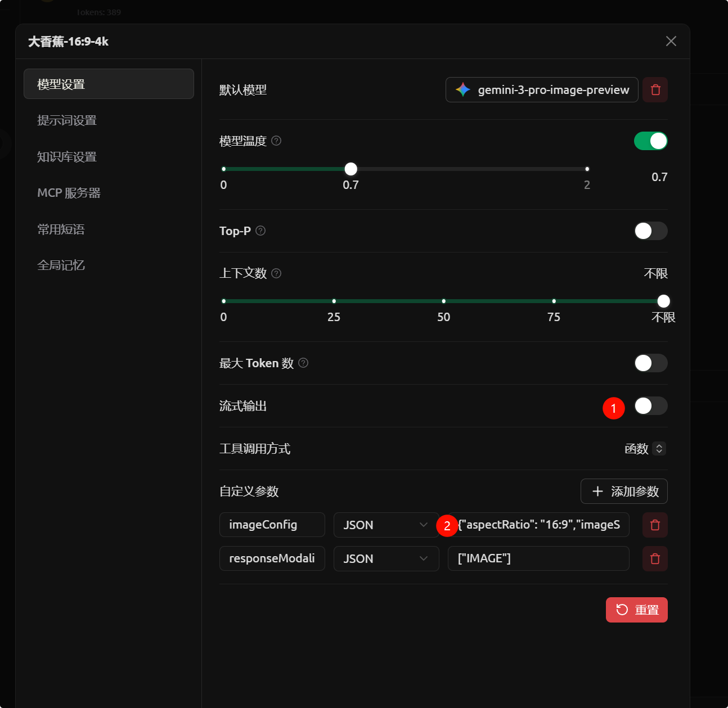Switch to the 提示词设置 tab
Viewport: 728px width, 708px height.
click(x=67, y=120)
